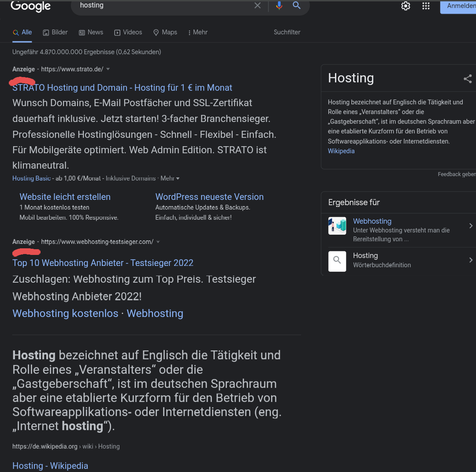
Task: Click the Hosting dictionary search icon
Action: pyautogui.click(x=337, y=261)
